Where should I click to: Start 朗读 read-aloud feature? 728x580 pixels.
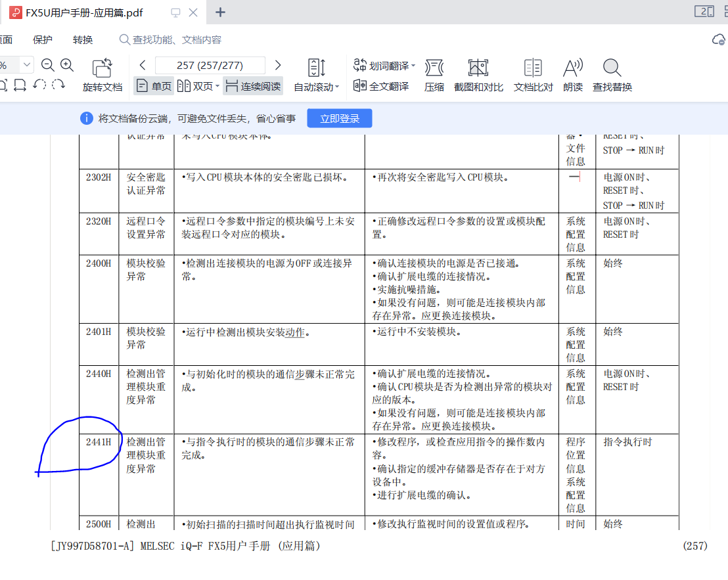[x=573, y=75]
